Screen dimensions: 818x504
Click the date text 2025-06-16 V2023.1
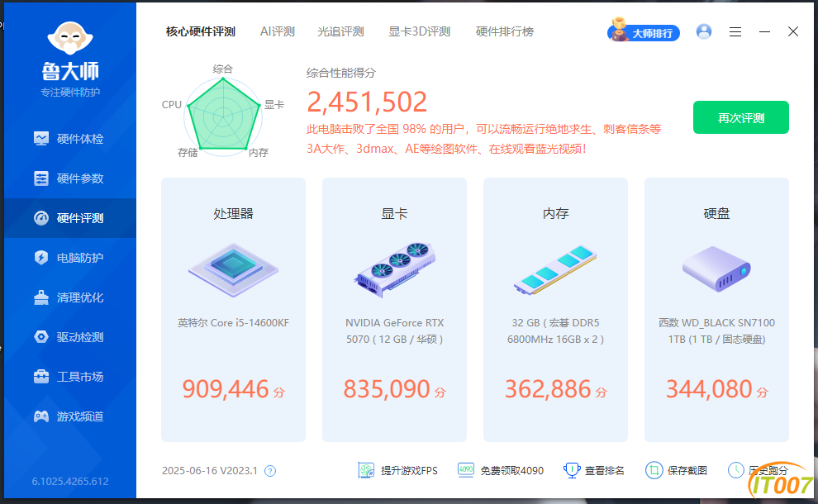click(210, 471)
